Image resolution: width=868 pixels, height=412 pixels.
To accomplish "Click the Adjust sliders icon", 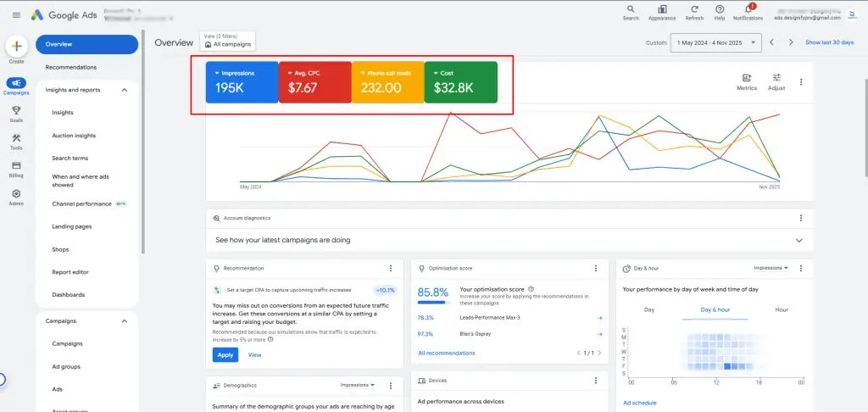I will click(776, 78).
